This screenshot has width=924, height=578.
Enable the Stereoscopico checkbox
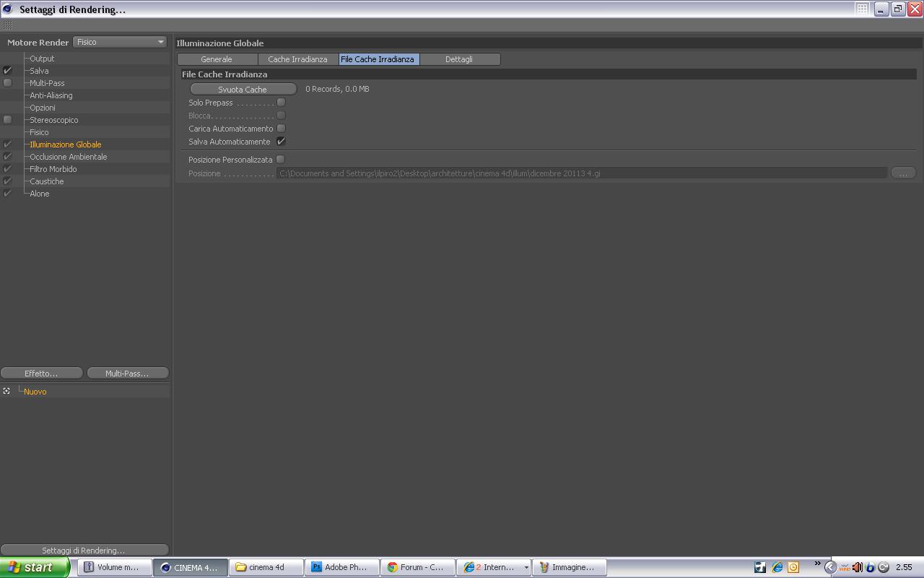8,120
